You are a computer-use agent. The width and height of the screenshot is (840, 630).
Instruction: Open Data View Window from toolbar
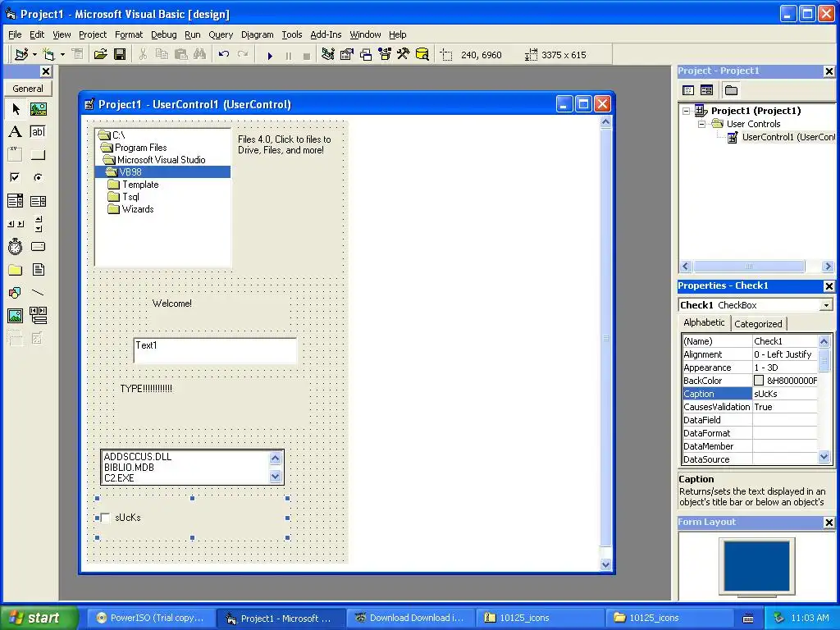(x=422, y=55)
